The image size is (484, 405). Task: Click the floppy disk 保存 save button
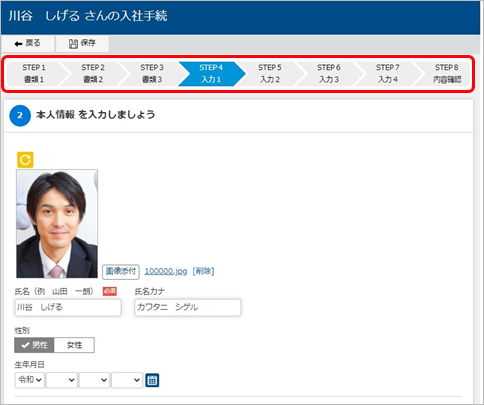pos(82,43)
